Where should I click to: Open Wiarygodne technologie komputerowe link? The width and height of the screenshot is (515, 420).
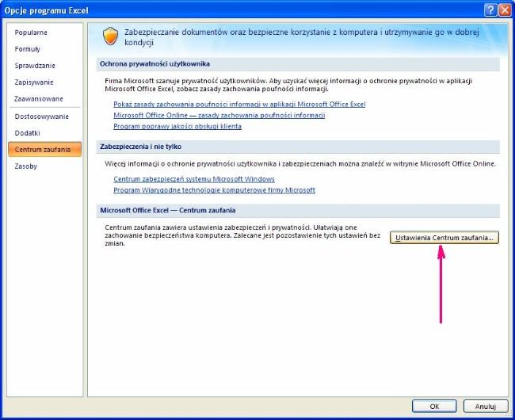(214, 190)
